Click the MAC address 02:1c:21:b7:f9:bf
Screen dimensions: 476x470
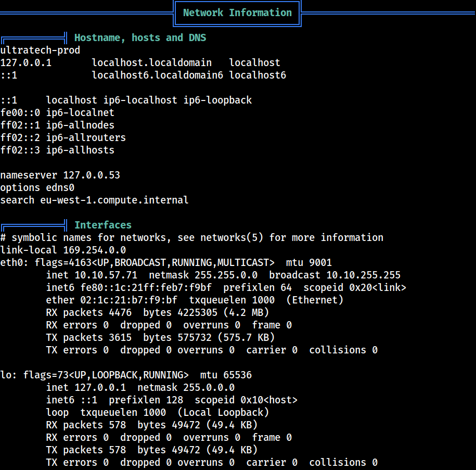[x=128, y=300]
